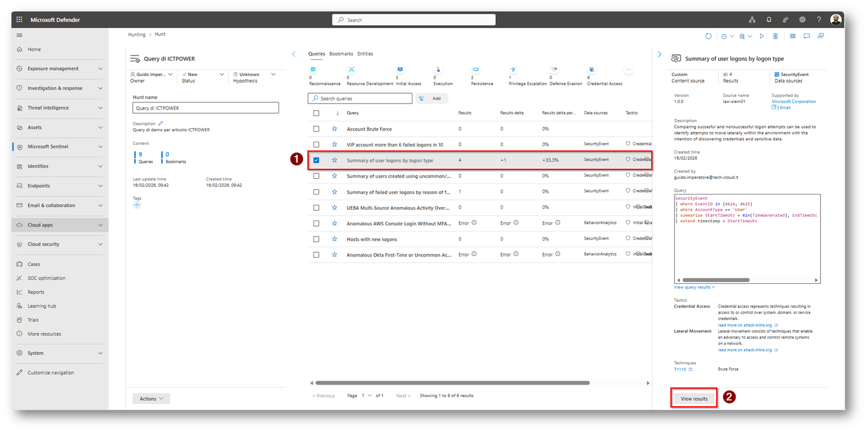Expand the Microsoft Sentinel navigation section
This screenshot has width=868, height=433.
pos(100,147)
